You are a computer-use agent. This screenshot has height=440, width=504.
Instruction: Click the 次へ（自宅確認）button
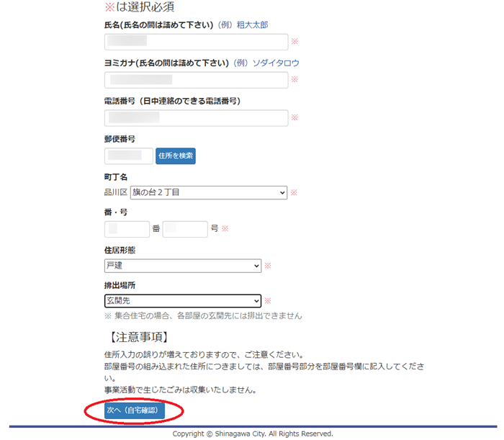[x=135, y=410]
